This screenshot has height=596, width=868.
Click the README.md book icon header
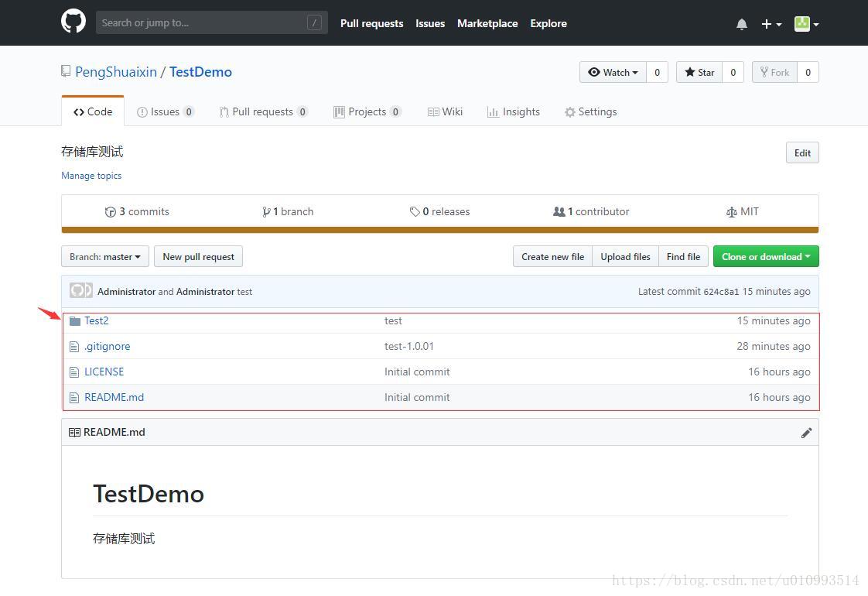tap(74, 432)
